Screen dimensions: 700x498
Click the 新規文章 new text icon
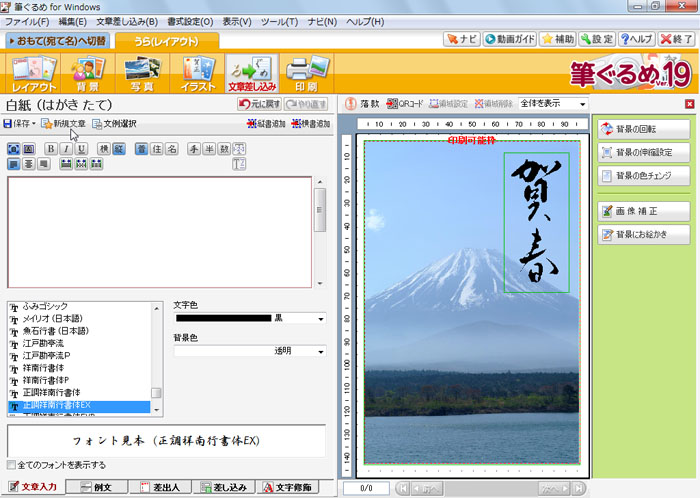pos(62,124)
